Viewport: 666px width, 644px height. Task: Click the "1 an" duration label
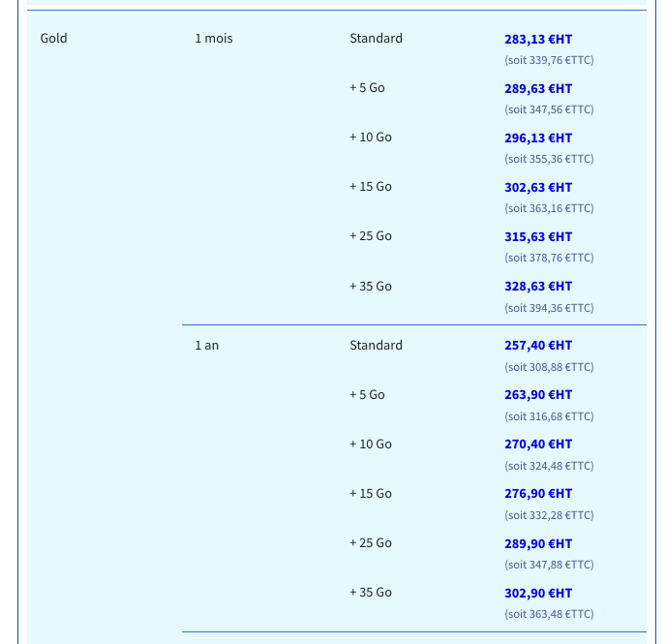point(206,346)
